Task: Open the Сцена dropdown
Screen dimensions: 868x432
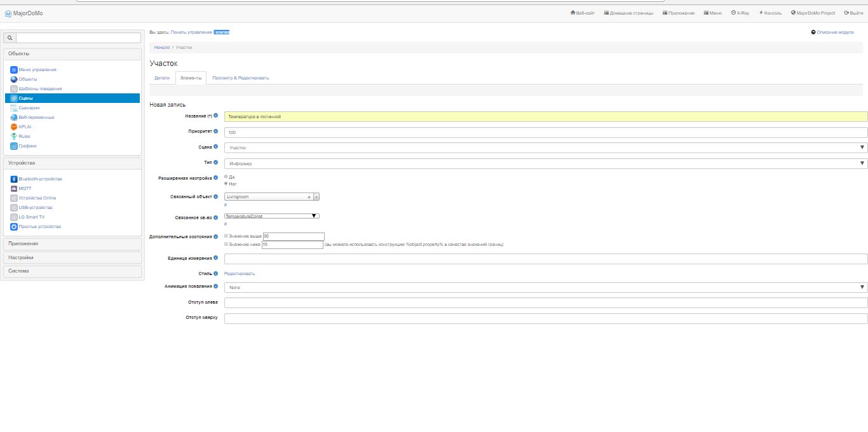Action: (545, 148)
